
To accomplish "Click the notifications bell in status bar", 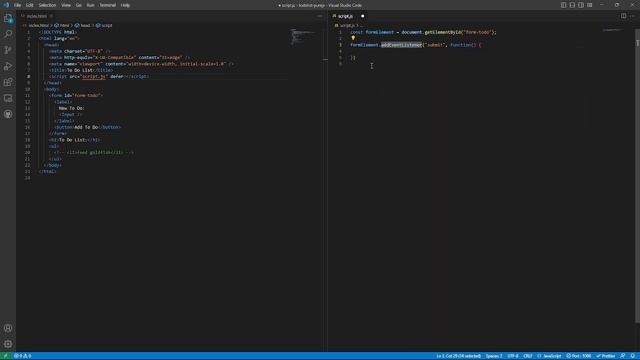I will [x=633, y=356].
